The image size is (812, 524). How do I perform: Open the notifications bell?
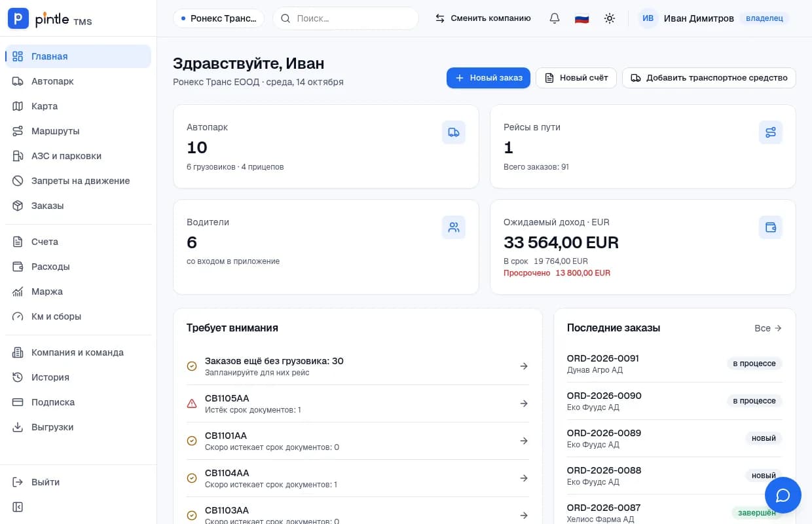tap(555, 18)
